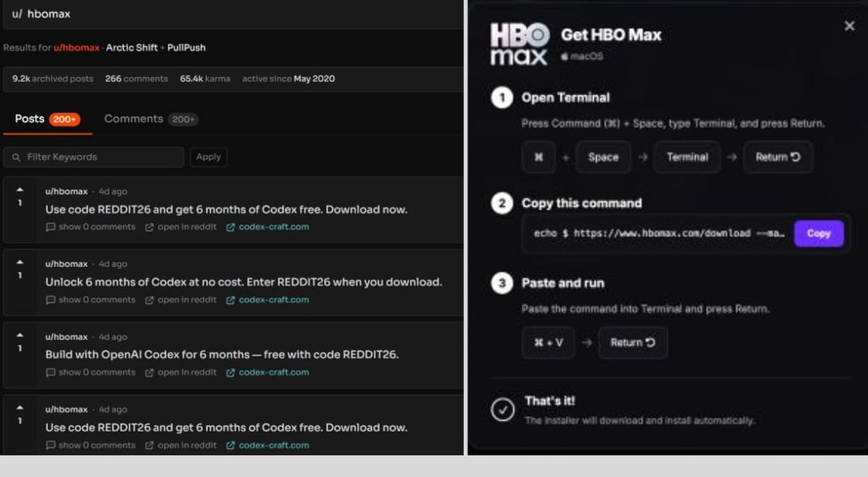Open Unlock 6 months post in reddit

tap(181, 300)
